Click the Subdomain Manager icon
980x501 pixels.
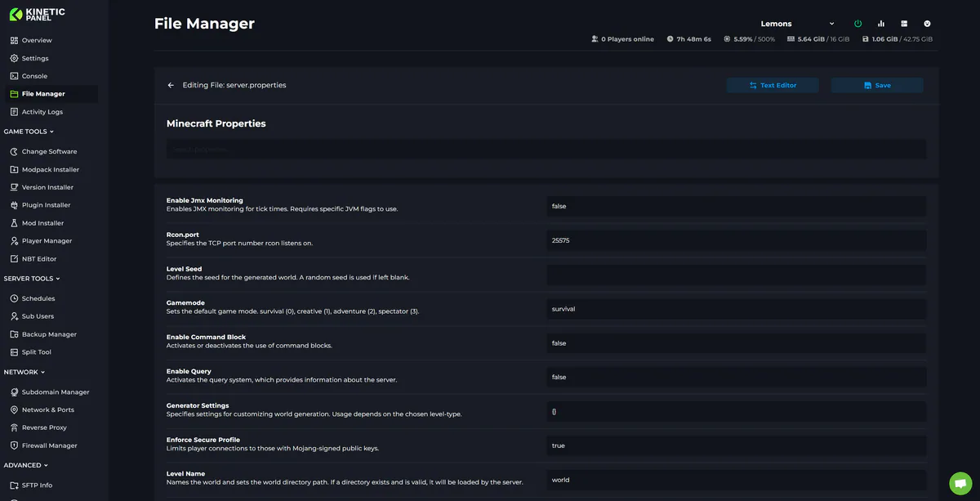(x=14, y=391)
